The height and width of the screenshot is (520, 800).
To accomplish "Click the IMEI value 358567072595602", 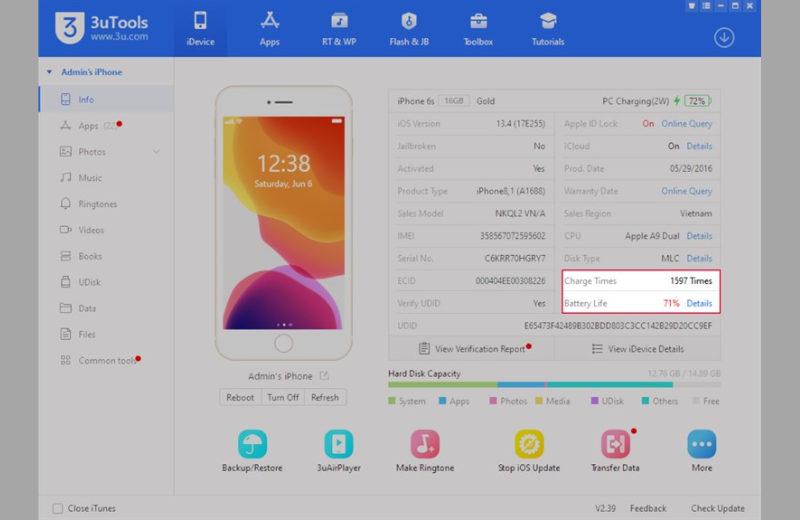I will (x=512, y=236).
